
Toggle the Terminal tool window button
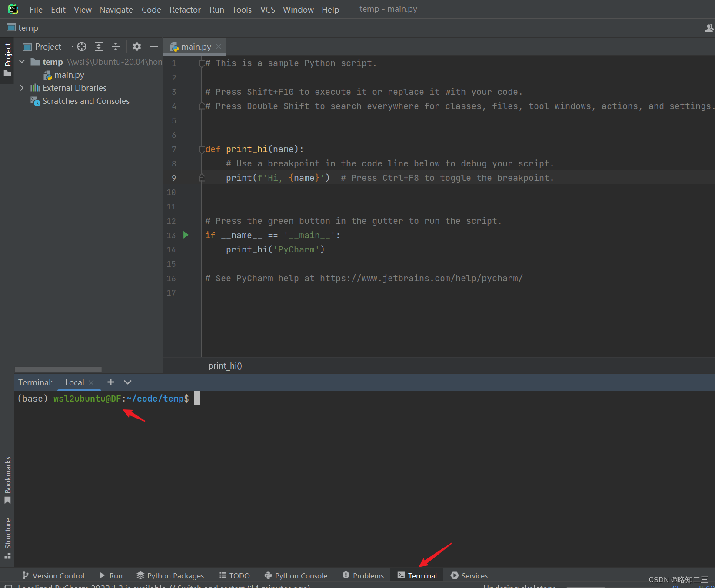click(417, 575)
